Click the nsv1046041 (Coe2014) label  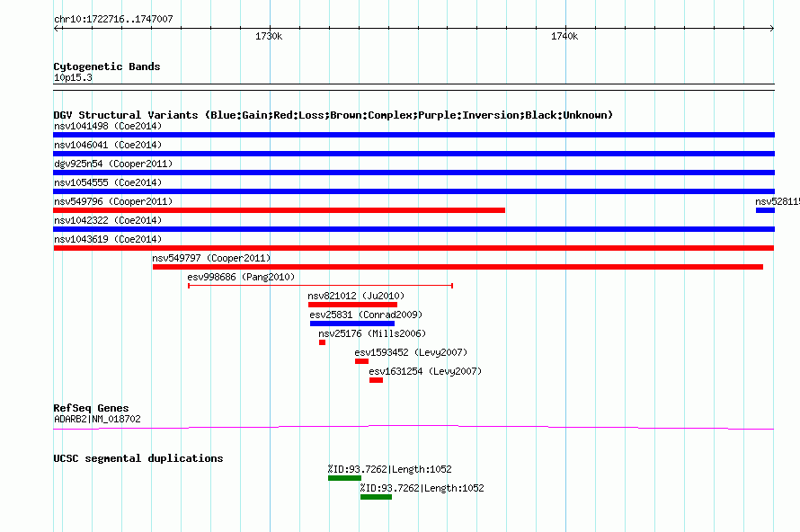point(108,145)
